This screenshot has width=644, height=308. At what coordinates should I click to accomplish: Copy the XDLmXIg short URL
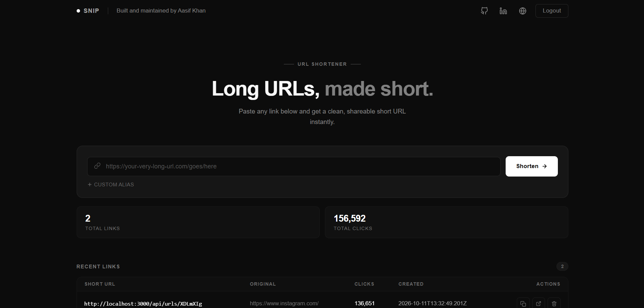[523, 304]
